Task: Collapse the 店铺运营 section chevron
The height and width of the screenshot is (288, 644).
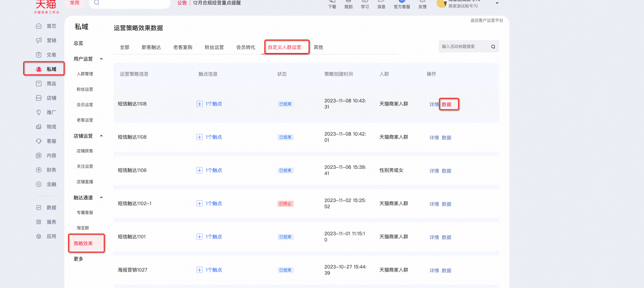Action: (101, 136)
